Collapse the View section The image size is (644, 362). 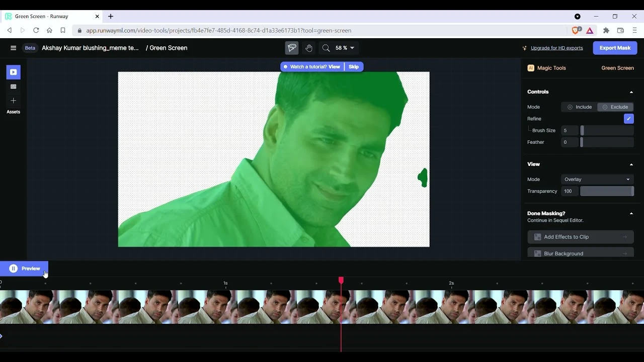pyautogui.click(x=631, y=164)
